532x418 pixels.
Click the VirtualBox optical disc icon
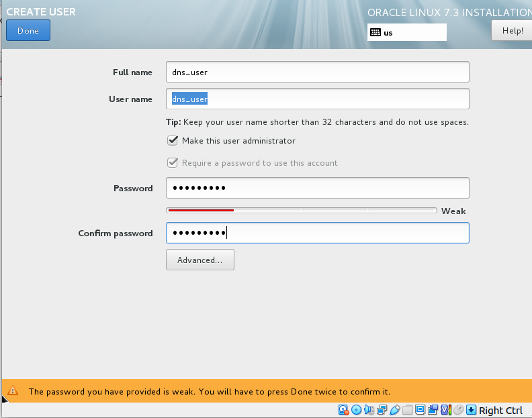(356, 410)
